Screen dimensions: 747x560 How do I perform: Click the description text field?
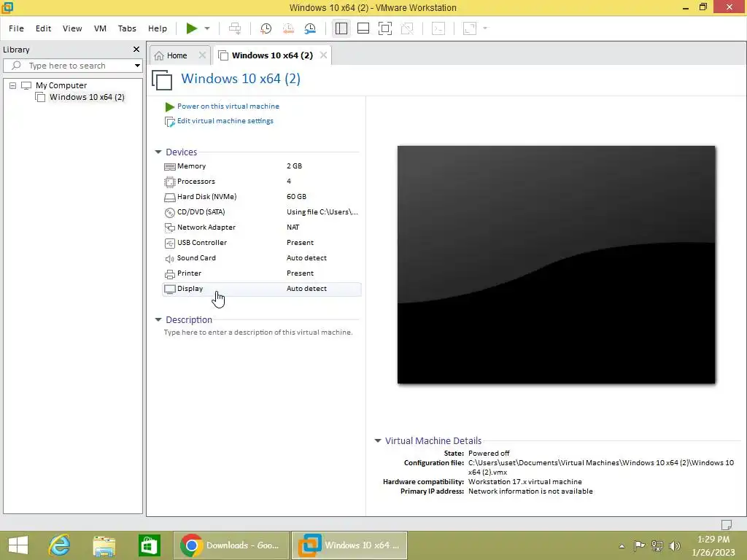click(x=258, y=332)
